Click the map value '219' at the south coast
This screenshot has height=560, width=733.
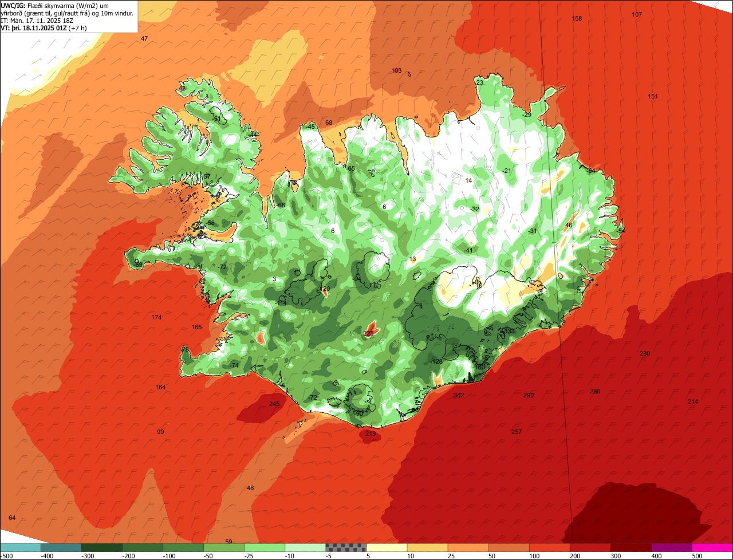coord(371,433)
